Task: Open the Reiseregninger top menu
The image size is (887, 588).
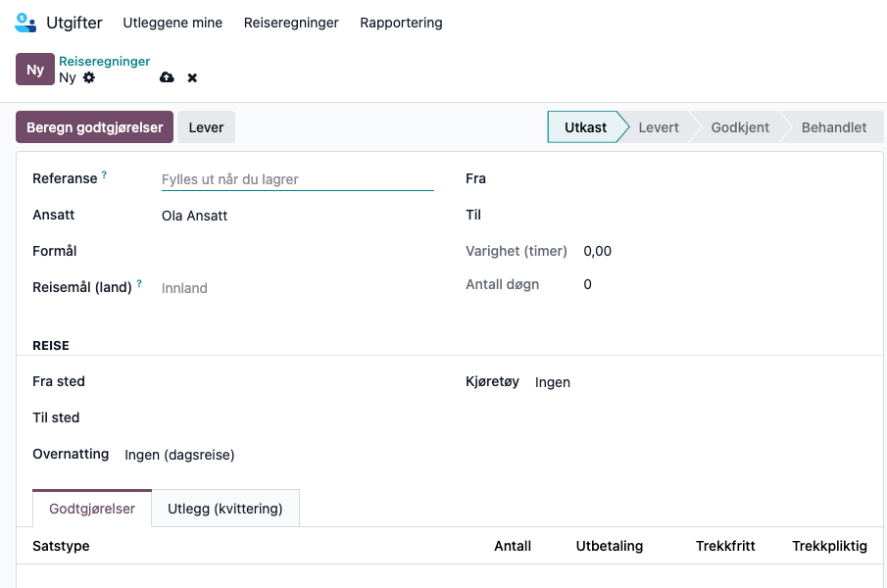Action: pos(291,23)
